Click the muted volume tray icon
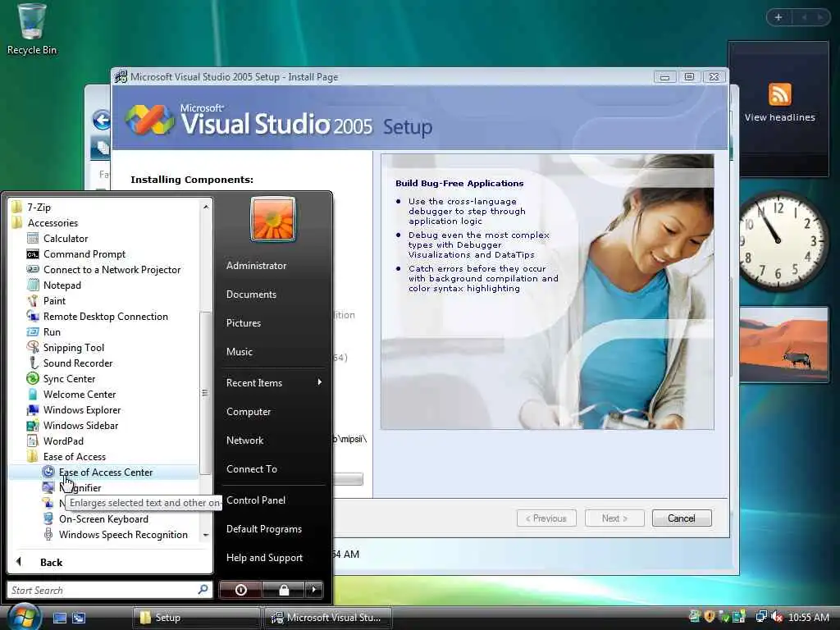The image size is (840, 630). (x=778, y=617)
